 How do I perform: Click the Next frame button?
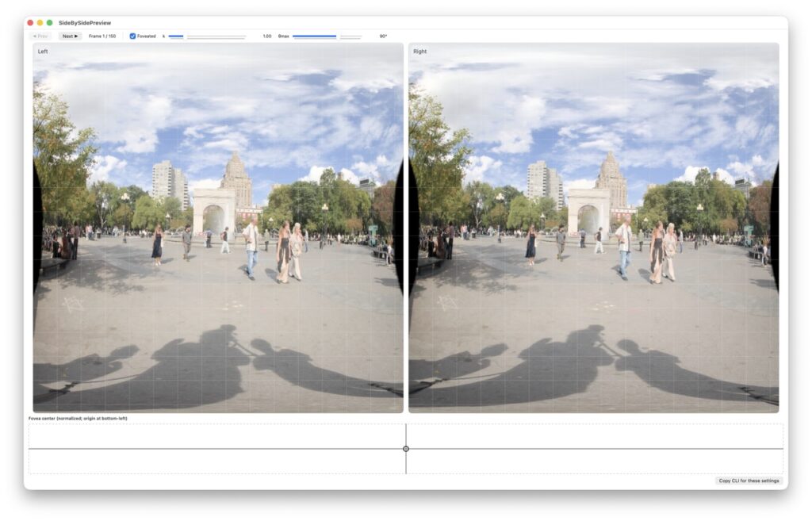(70, 36)
